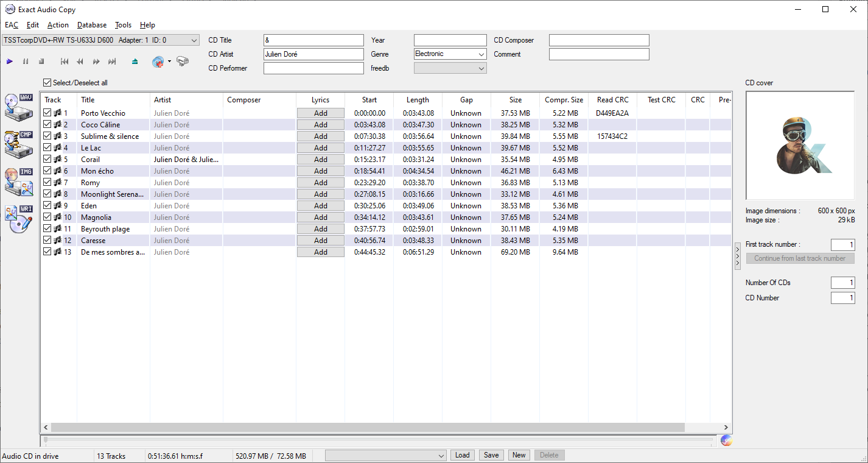Add lyrics for Porto Vecchio
This screenshot has height=463, width=868.
tap(321, 113)
